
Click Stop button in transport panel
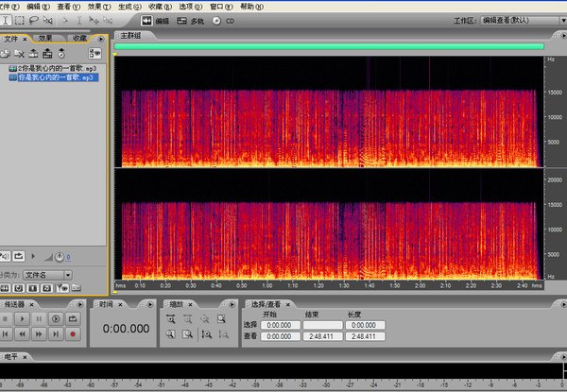5,319
